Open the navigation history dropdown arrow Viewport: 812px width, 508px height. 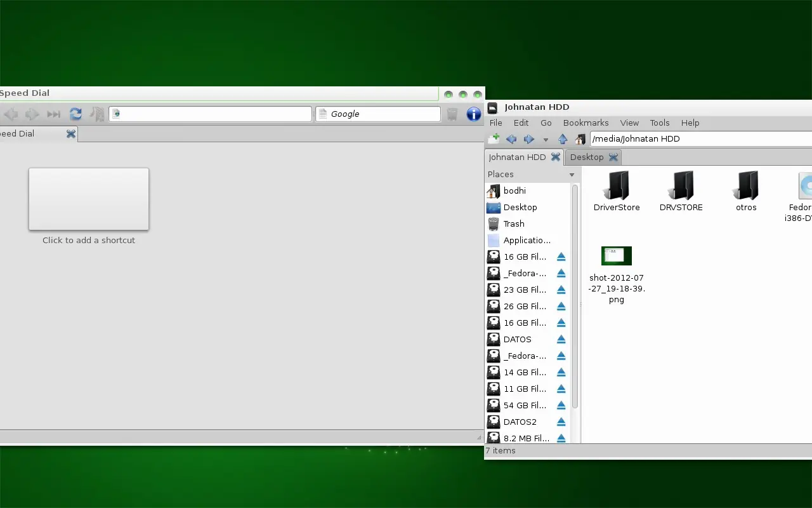(x=546, y=140)
